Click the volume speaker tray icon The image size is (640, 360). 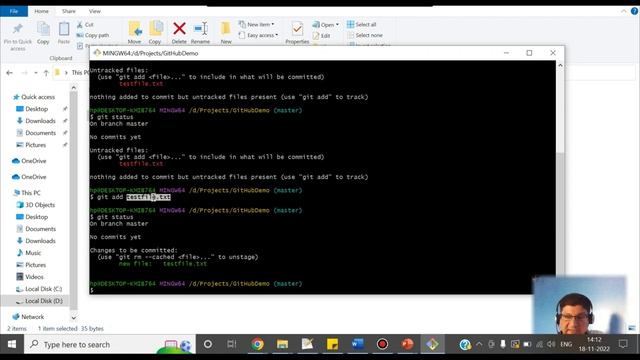(551, 344)
